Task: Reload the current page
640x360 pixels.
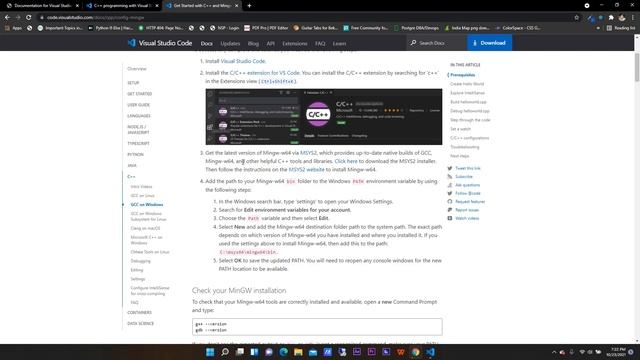Action: click(29, 18)
